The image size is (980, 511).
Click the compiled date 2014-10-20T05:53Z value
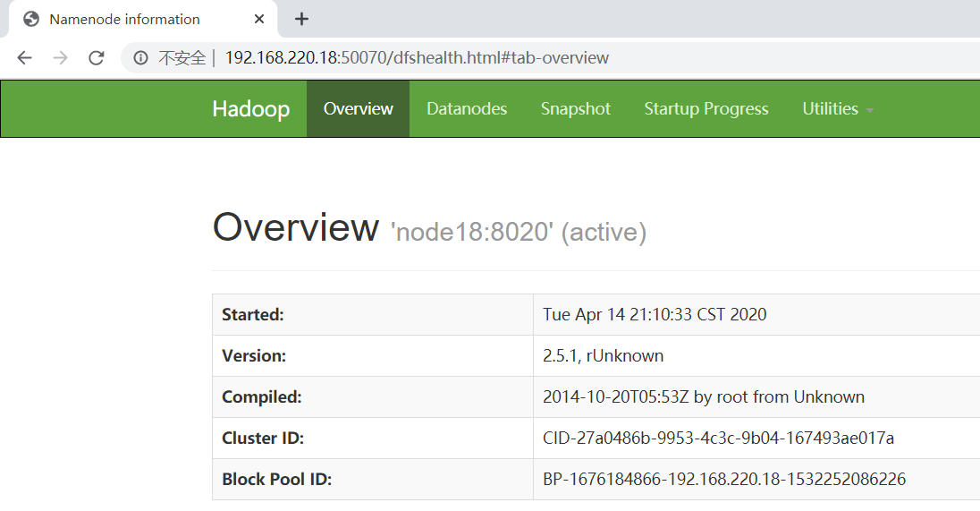(x=704, y=397)
